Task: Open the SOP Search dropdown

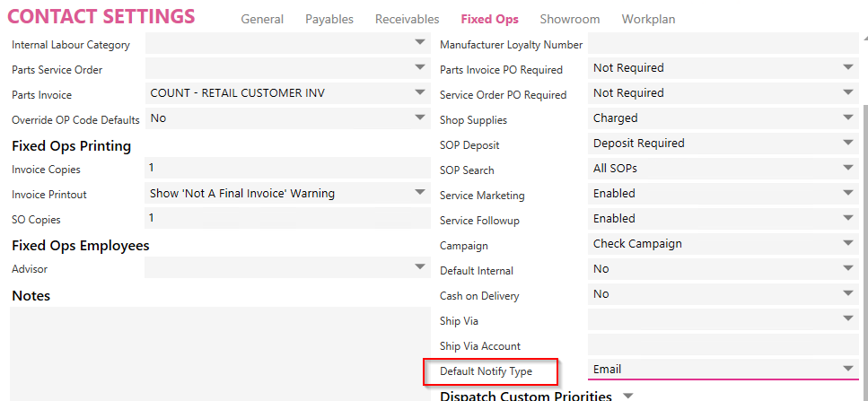Action: click(x=723, y=169)
